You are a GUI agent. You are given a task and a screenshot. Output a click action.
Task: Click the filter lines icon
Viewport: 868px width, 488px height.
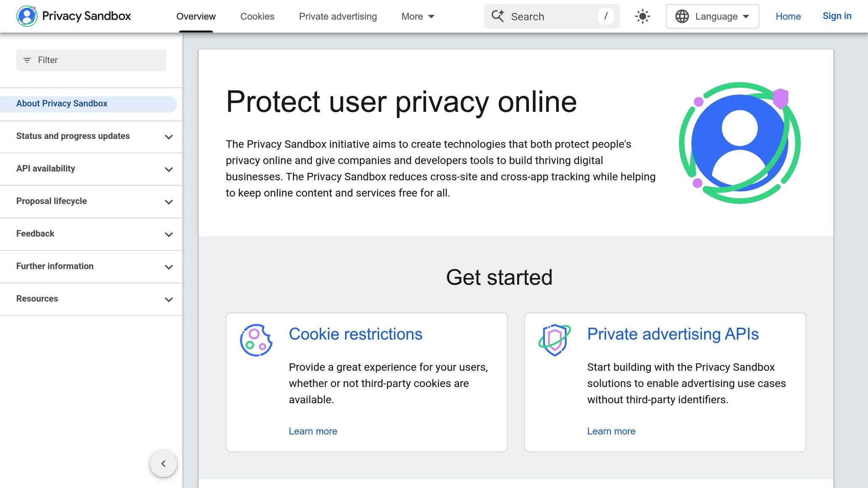tap(27, 60)
